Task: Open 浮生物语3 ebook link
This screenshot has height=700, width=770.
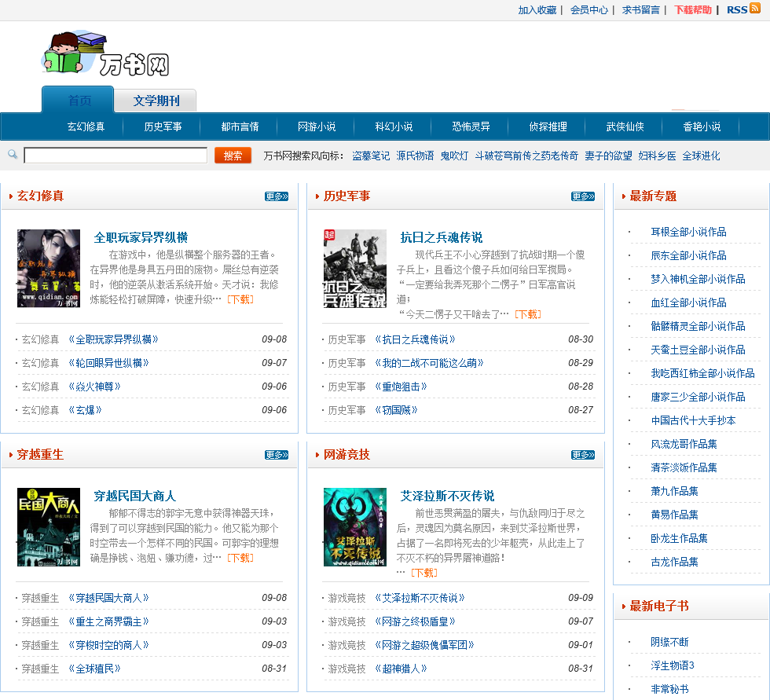Action: (x=673, y=665)
